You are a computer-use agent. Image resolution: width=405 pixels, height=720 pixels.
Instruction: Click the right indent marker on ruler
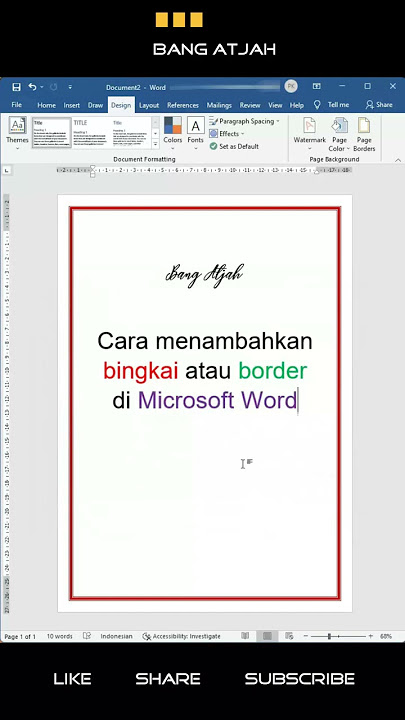coord(316,172)
